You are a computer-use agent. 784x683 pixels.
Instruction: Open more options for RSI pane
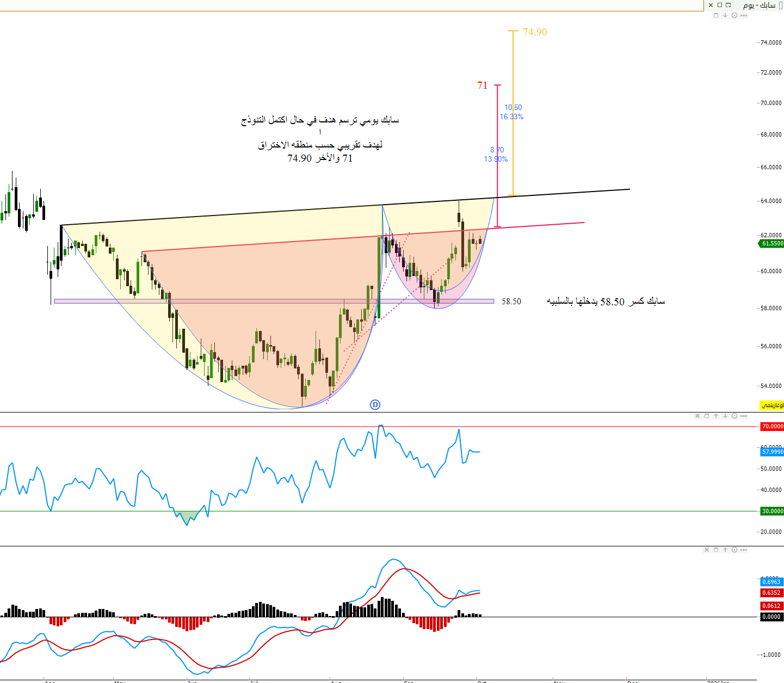click(744, 416)
